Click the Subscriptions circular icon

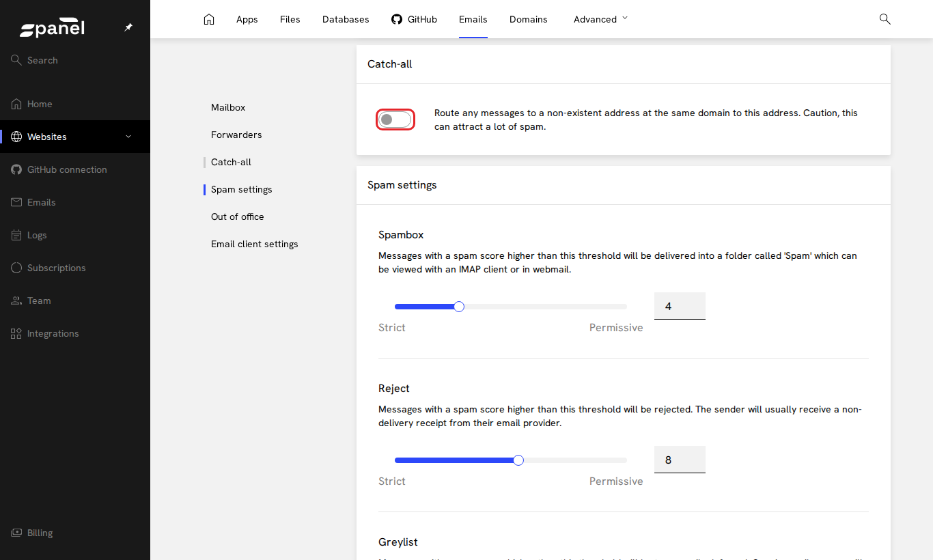pyautogui.click(x=16, y=268)
